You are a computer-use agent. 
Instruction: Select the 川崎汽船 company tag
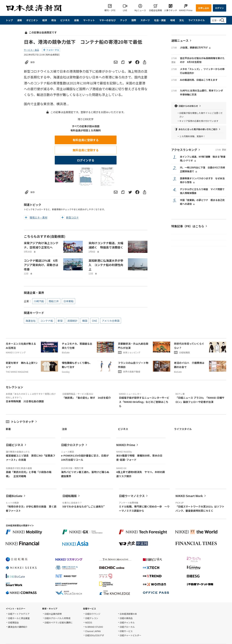pyautogui.click(x=39, y=301)
